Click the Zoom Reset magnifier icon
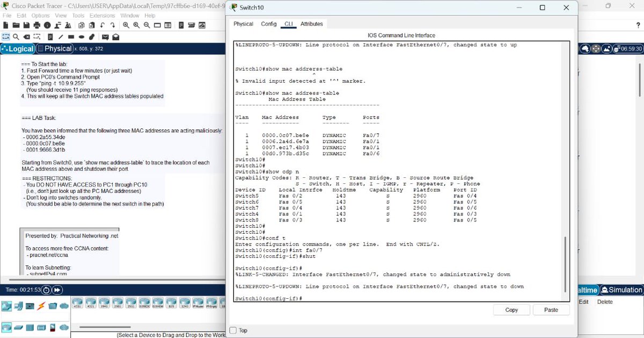 [x=136, y=25]
